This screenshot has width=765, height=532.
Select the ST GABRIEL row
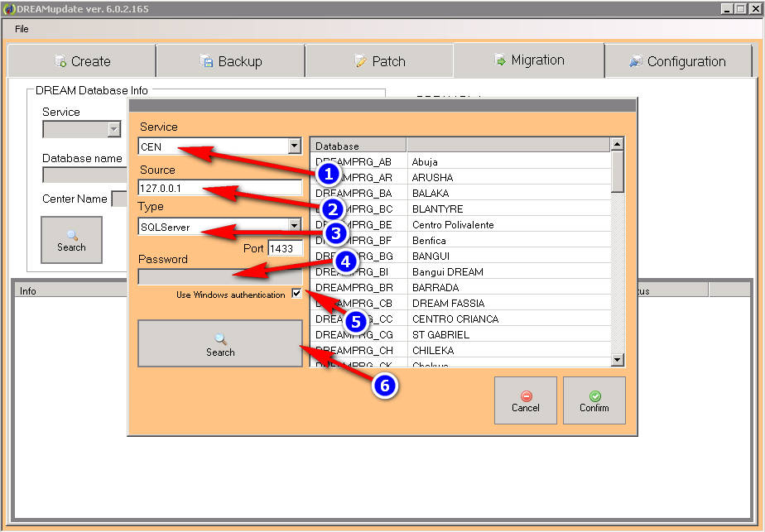460,334
